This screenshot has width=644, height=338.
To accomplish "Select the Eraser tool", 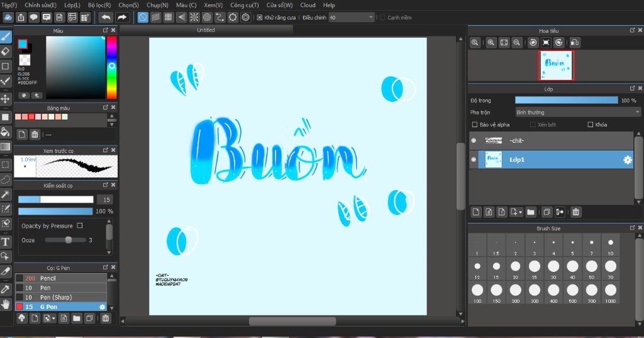I will click(x=5, y=52).
